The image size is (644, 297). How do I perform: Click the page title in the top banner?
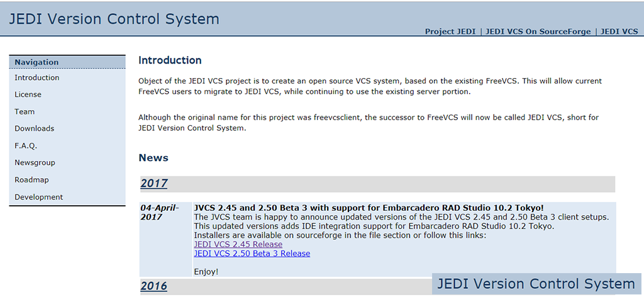(114, 19)
